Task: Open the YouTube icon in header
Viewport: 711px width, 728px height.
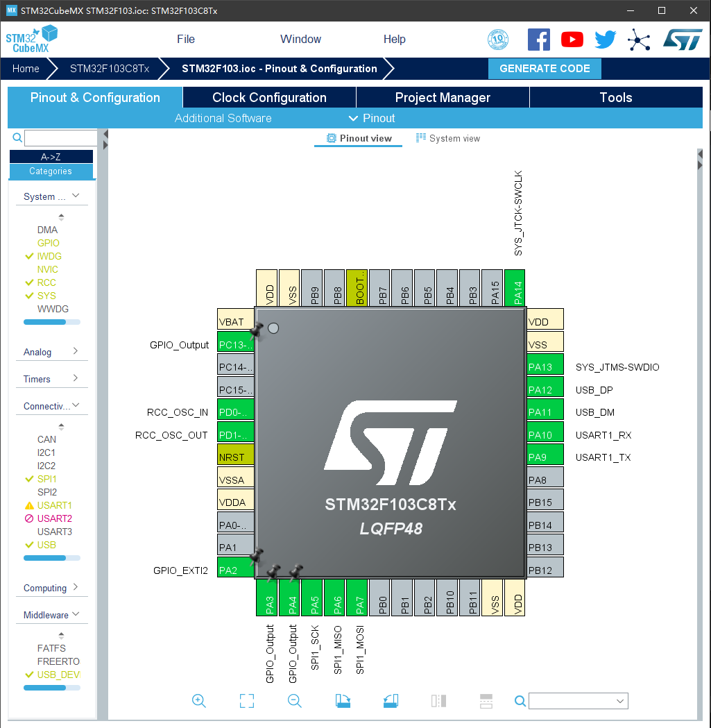Action: coord(572,40)
